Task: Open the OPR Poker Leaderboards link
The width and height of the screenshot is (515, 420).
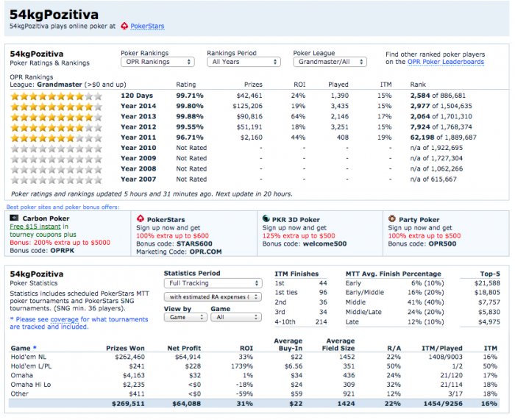Action: tap(445, 62)
